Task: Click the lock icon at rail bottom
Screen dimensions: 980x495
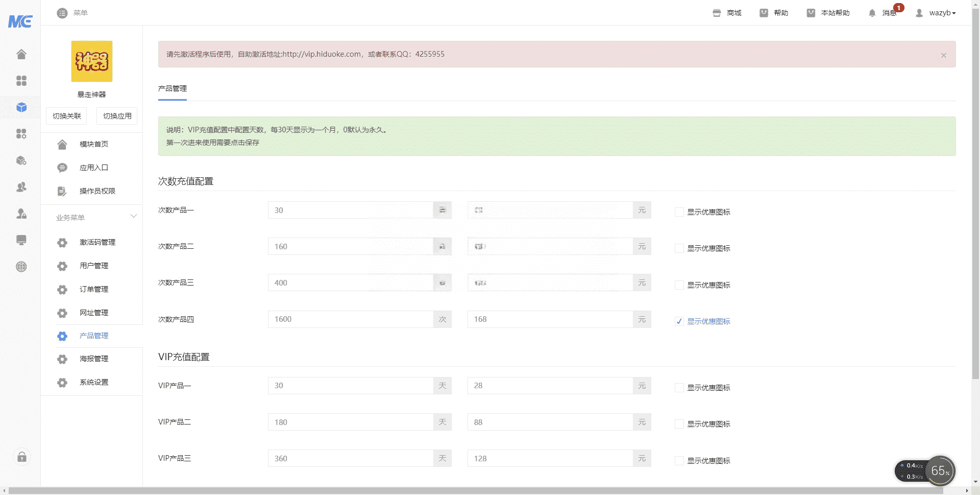Action: (x=21, y=457)
